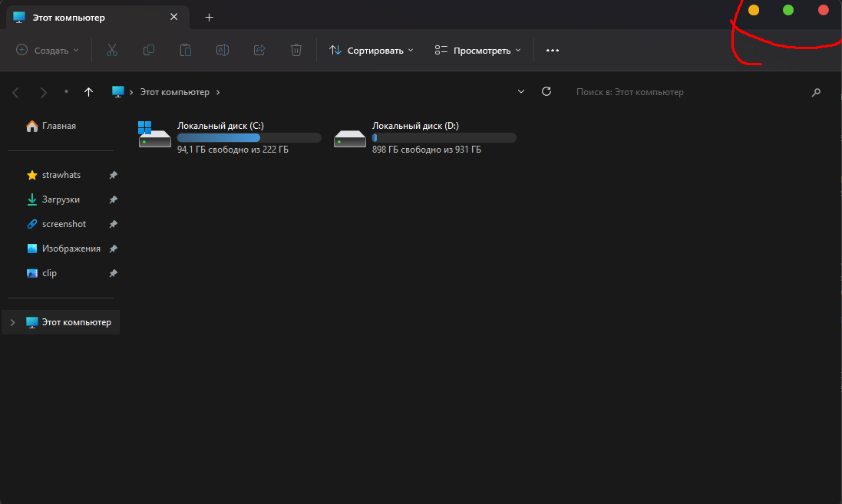This screenshot has height=504, width=842.
Task: Click the red close circle
Action: tap(823, 10)
